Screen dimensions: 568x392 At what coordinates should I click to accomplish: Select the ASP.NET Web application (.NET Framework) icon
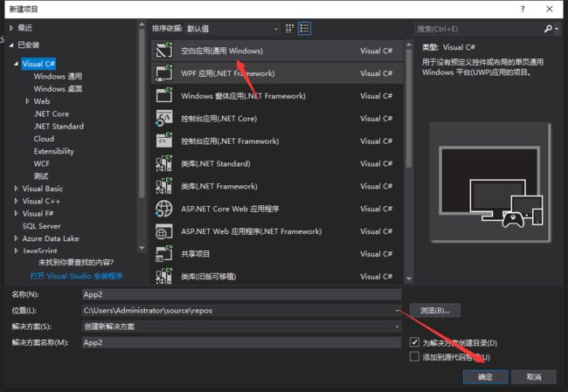coord(164,231)
